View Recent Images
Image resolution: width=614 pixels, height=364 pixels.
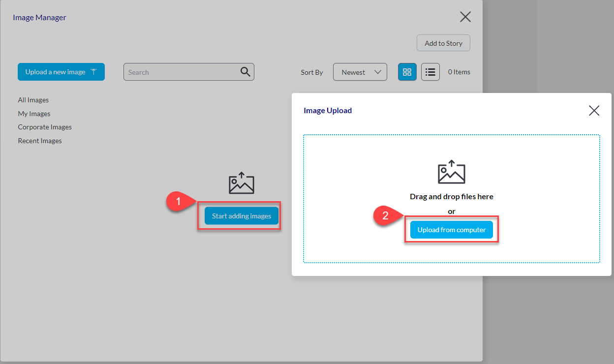pyautogui.click(x=40, y=141)
